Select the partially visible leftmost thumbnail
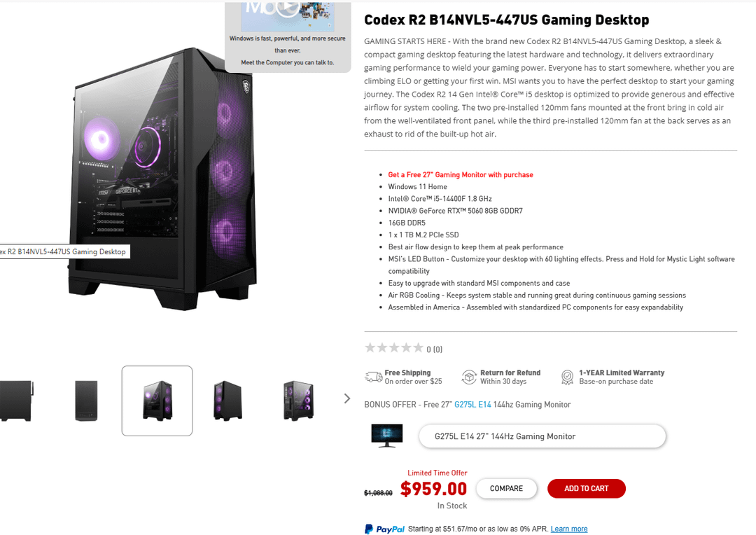This screenshot has width=756, height=535. click(16, 401)
